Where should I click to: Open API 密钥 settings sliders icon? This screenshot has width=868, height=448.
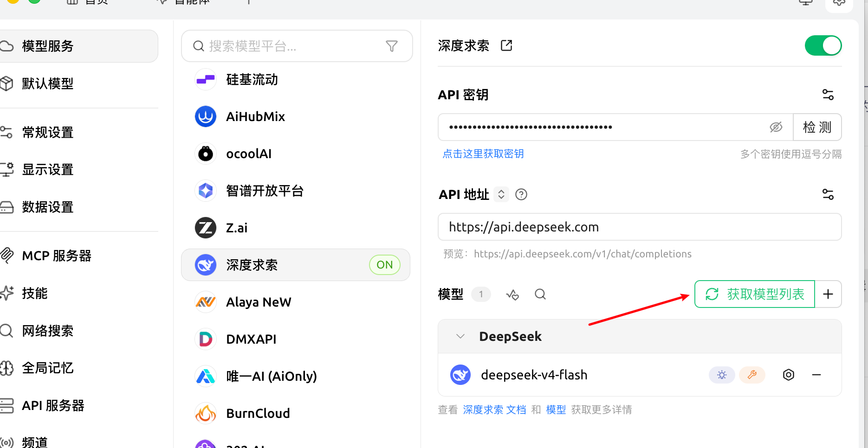[x=828, y=95]
